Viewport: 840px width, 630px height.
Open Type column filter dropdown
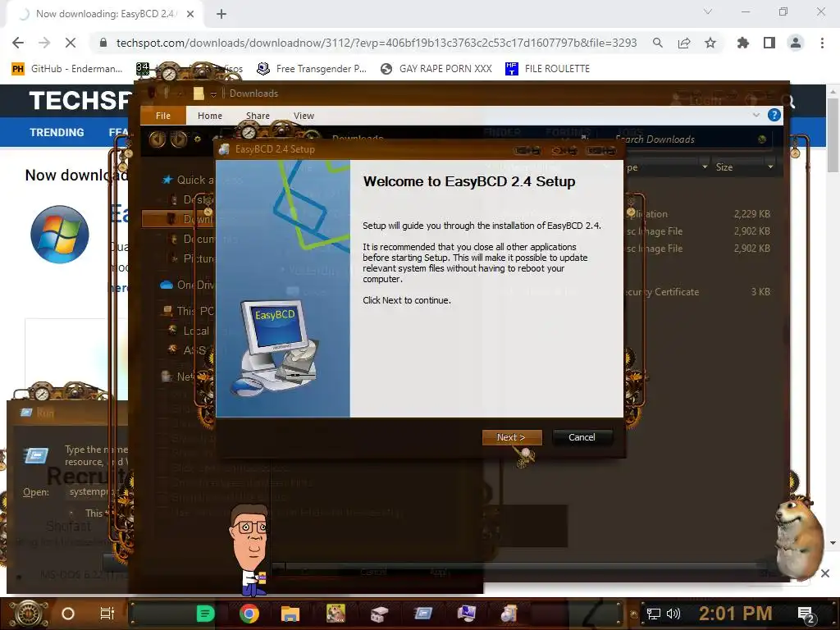(x=705, y=167)
